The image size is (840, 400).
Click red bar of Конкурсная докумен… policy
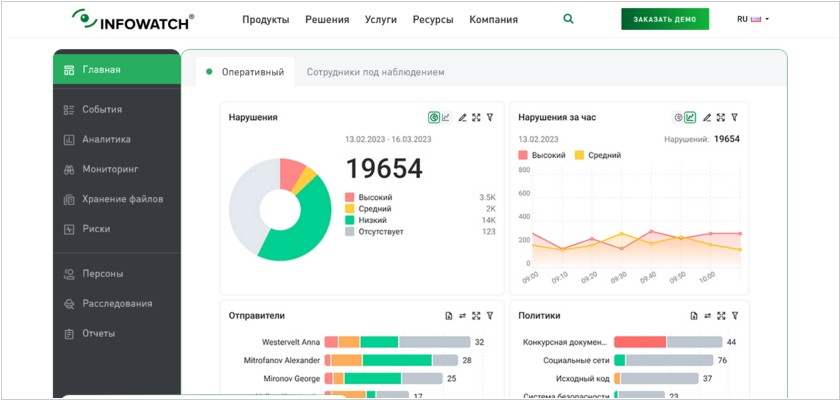640,342
